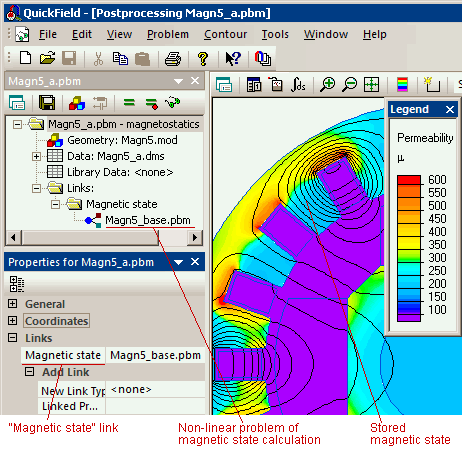Click the New Link Type <none> field

155,389
